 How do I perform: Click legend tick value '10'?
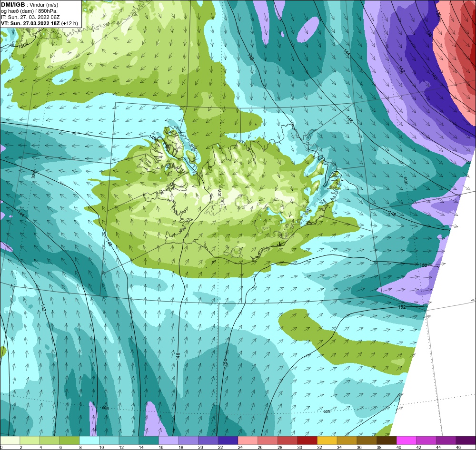(101, 447)
